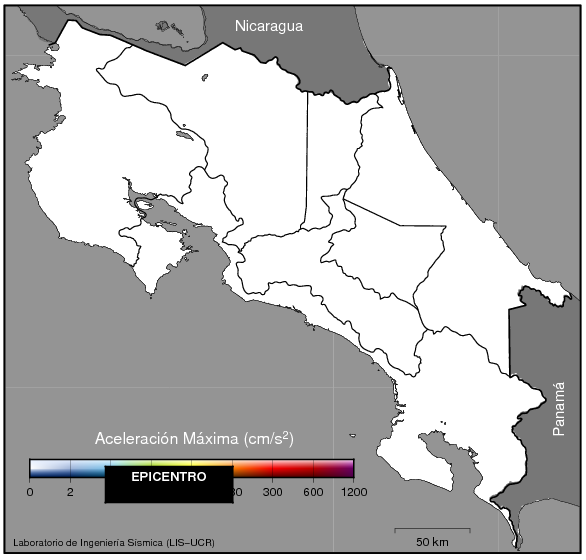Click the Laboratorio de Ingeniería Sísmica credit

(x=114, y=542)
